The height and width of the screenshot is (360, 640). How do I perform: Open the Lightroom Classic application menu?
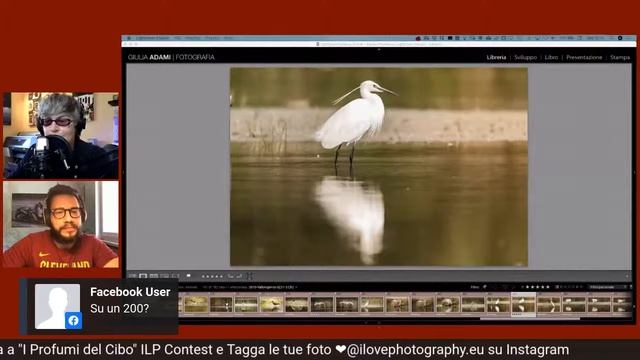point(152,38)
